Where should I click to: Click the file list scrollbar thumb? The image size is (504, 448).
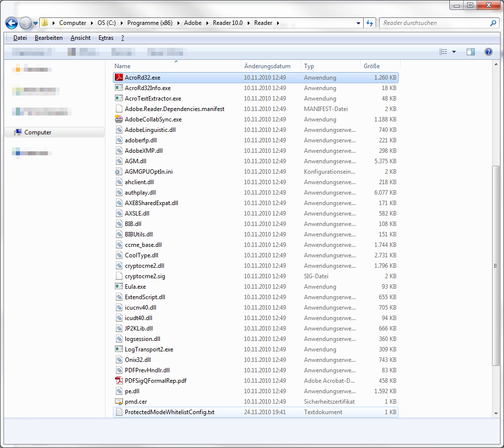(496, 266)
